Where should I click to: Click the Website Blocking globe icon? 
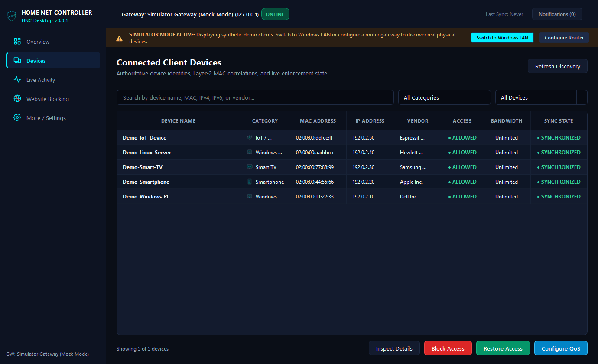(x=17, y=99)
